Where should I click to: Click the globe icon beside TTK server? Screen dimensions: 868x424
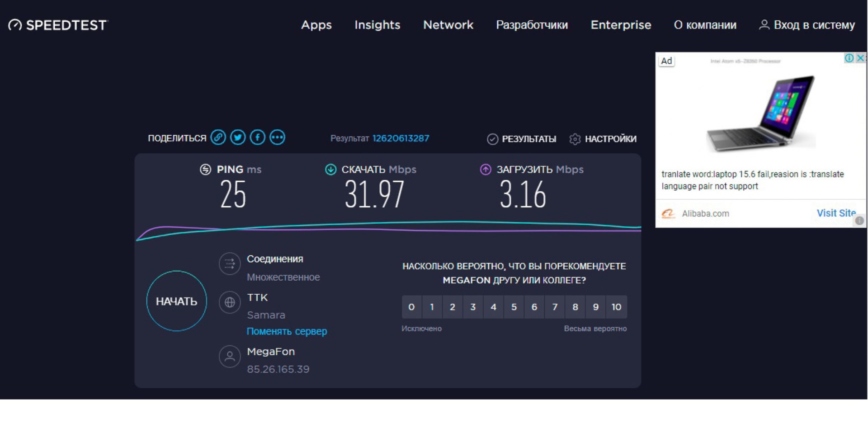pyautogui.click(x=230, y=302)
